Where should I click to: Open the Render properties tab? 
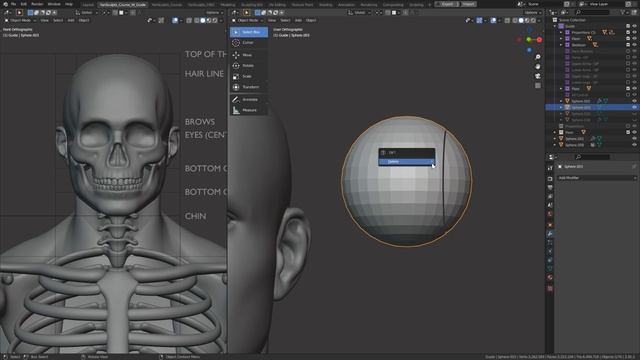[550, 179]
